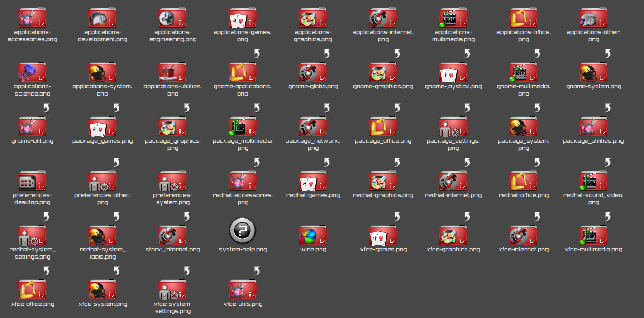Viewport: 644px width, 318px height.
Task: Click the preferences-system.png icon
Action: coord(172,181)
